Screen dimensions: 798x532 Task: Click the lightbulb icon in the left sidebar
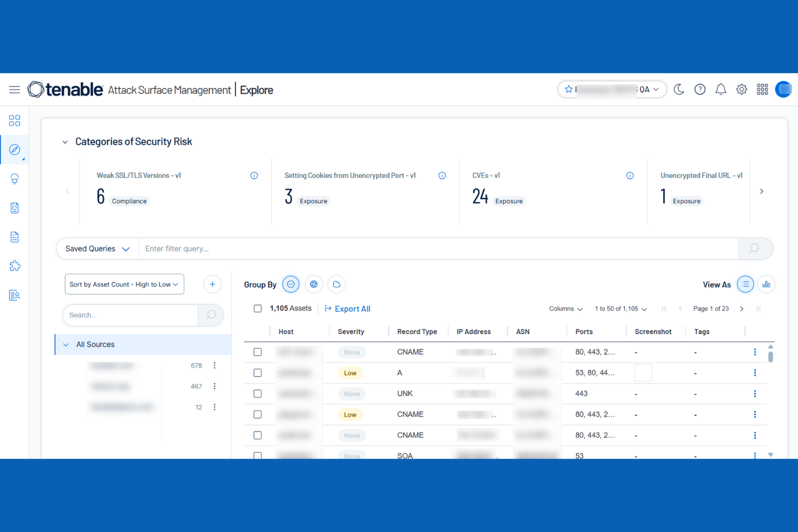tap(15, 178)
